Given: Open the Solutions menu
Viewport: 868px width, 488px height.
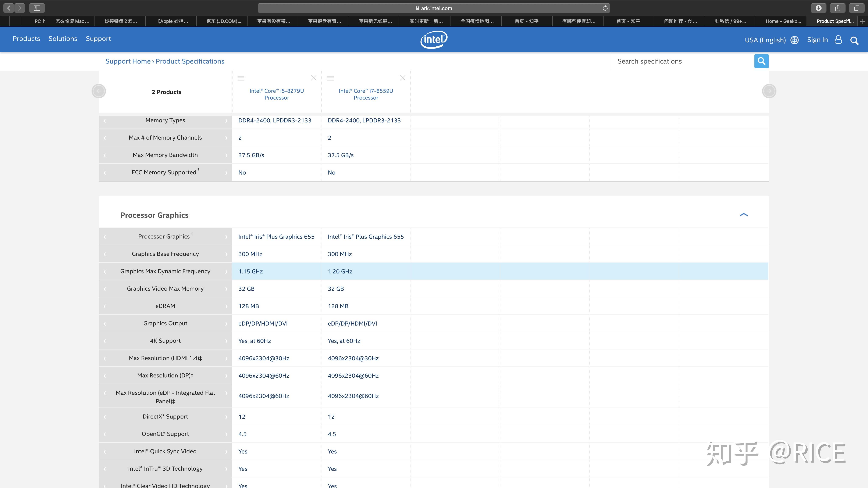Looking at the screenshot, I should click(x=63, y=39).
